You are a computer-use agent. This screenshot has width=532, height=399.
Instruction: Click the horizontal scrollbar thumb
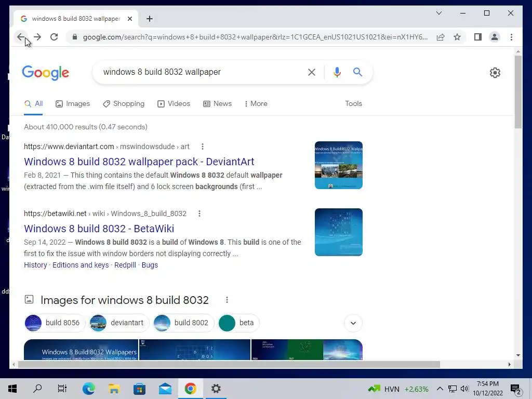(229, 364)
